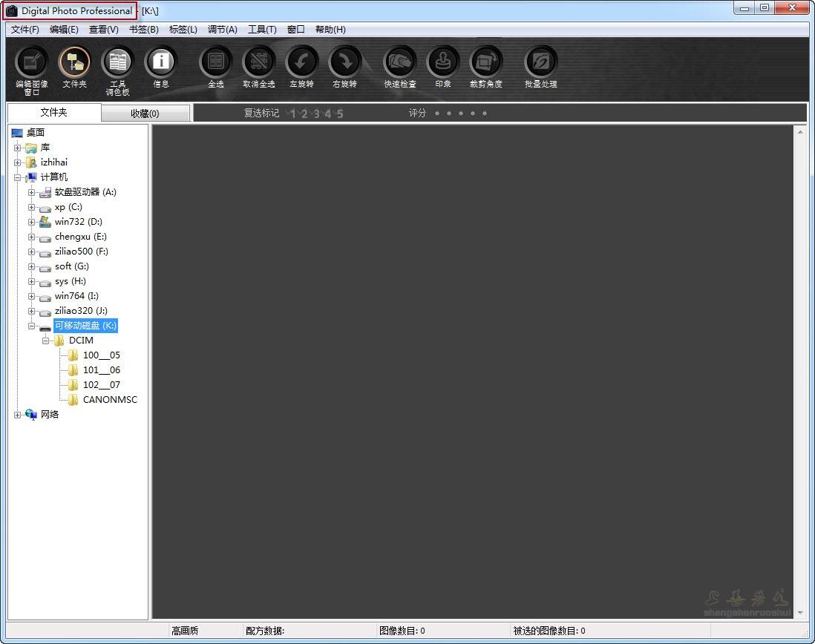This screenshot has height=644, width=815.
Task: Select the ziliao500 (F:) drive
Action: (82, 252)
